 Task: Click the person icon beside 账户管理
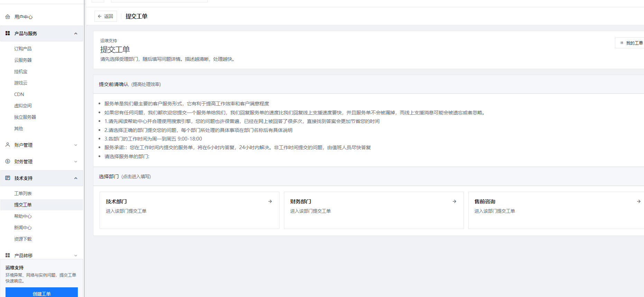pyautogui.click(x=8, y=145)
